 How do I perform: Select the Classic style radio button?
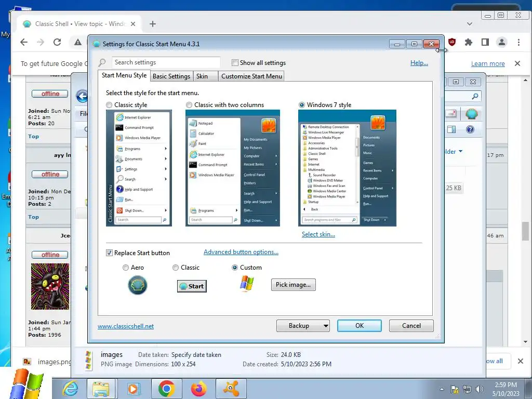coord(109,105)
